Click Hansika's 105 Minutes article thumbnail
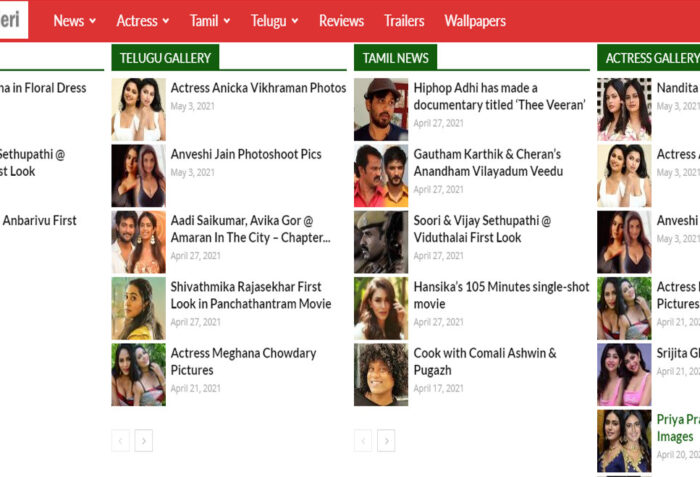 pos(380,308)
